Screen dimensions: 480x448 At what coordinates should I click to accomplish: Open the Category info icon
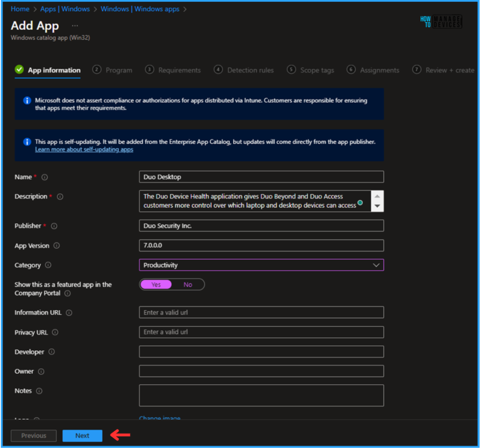[48, 265]
